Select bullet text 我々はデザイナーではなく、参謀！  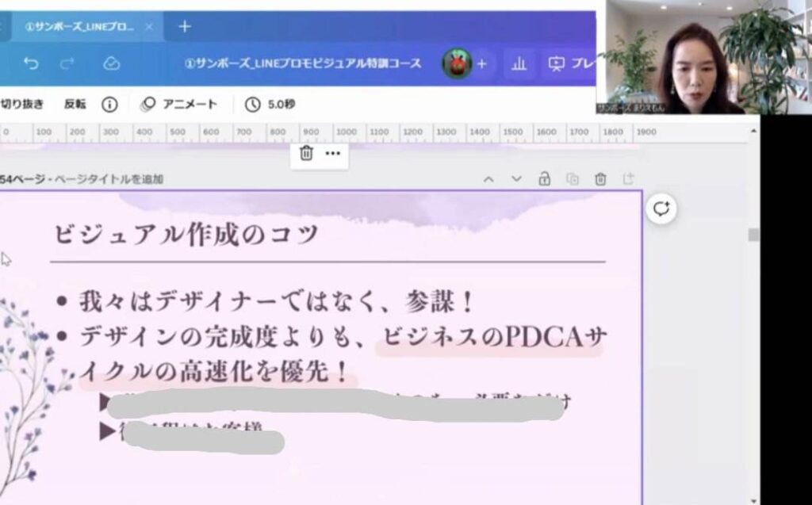[276, 301]
